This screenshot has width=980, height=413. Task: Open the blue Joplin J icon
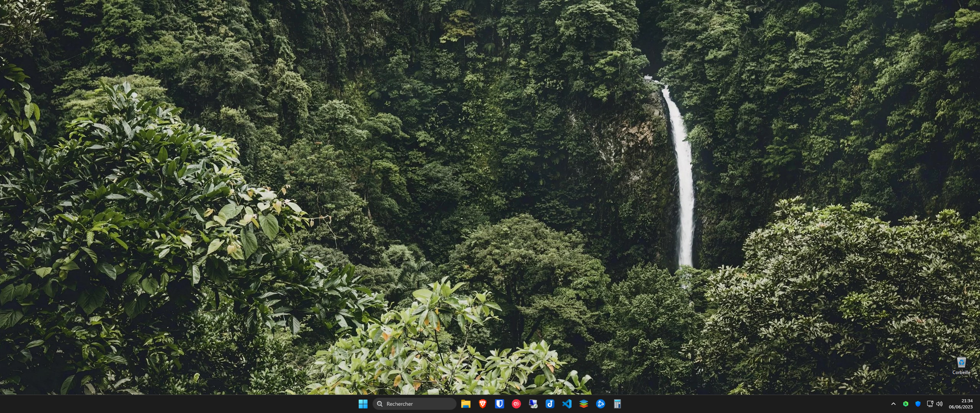tap(550, 404)
